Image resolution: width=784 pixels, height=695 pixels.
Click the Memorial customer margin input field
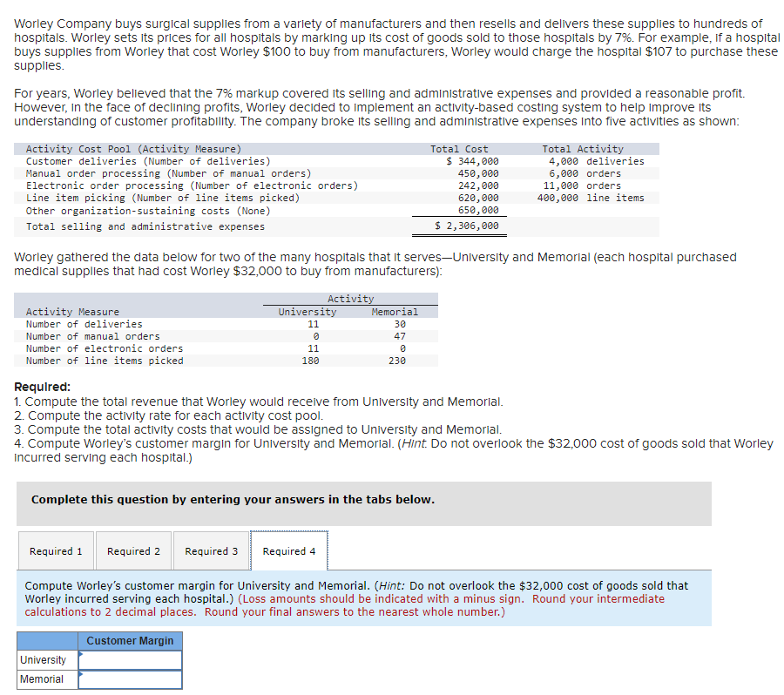[130, 679]
